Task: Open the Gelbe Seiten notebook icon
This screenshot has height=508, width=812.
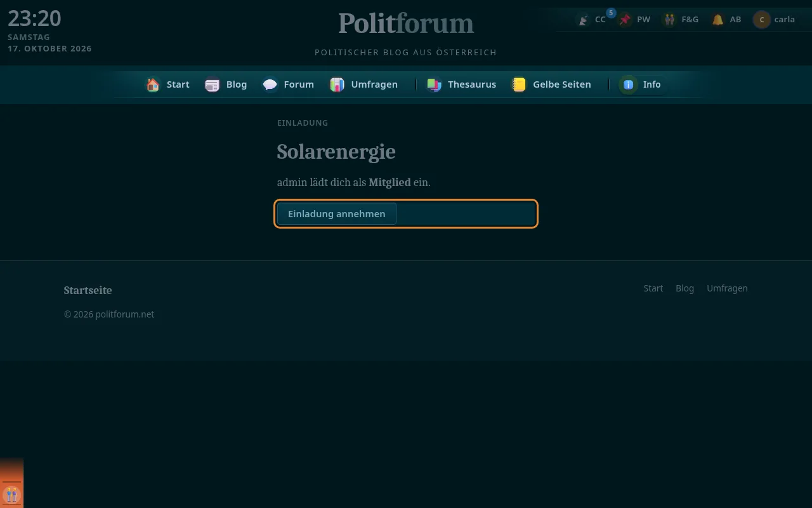Action: point(519,84)
